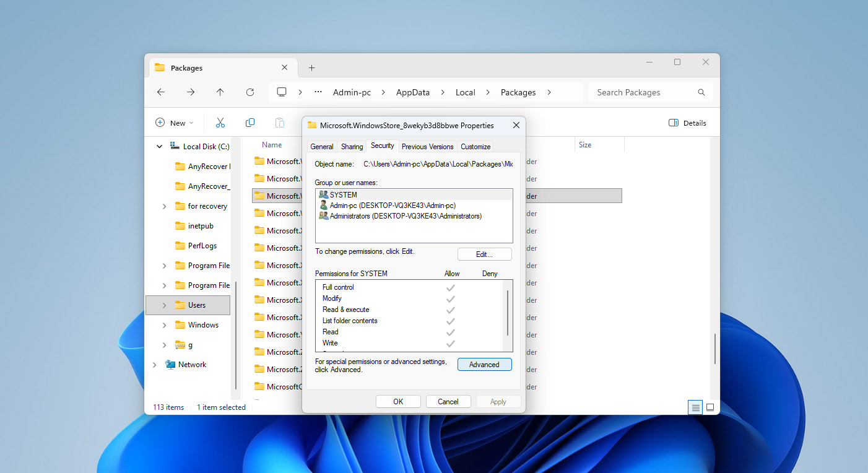The height and width of the screenshot is (473, 868).
Task: Click the Cut scissors icon in toolbar
Action: point(220,123)
